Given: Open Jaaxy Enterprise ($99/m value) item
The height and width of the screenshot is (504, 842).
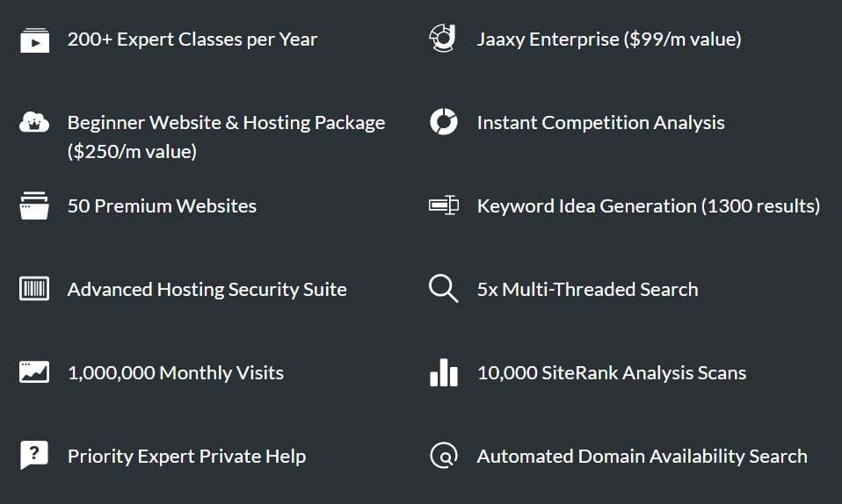Looking at the screenshot, I should [x=609, y=40].
